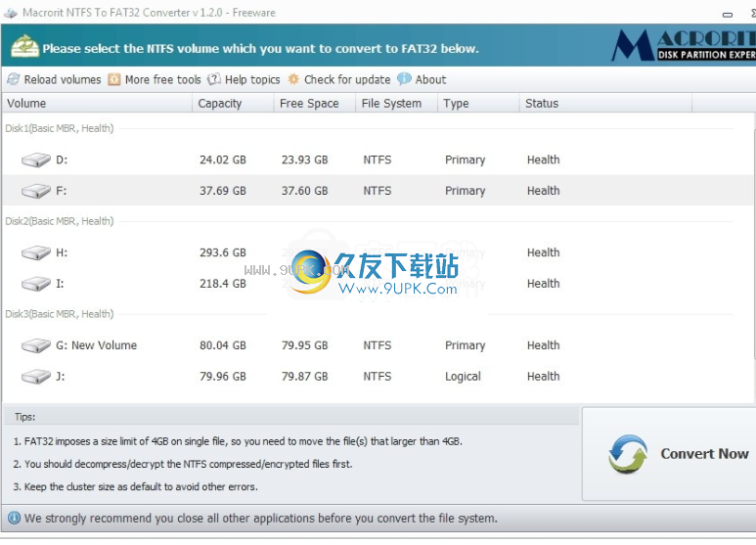Select volume F: label
The height and width of the screenshot is (545, 756).
pos(62,191)
